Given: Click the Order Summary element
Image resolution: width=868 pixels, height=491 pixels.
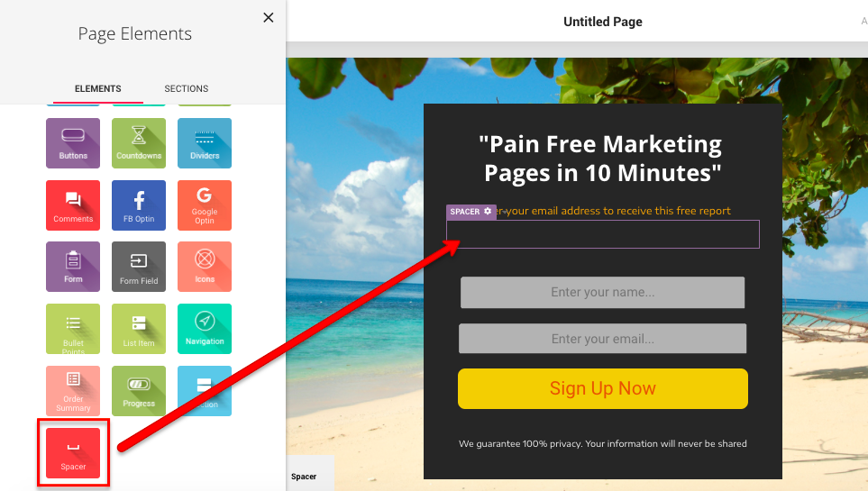Looking at the screenshot, I should coord(73,391).
